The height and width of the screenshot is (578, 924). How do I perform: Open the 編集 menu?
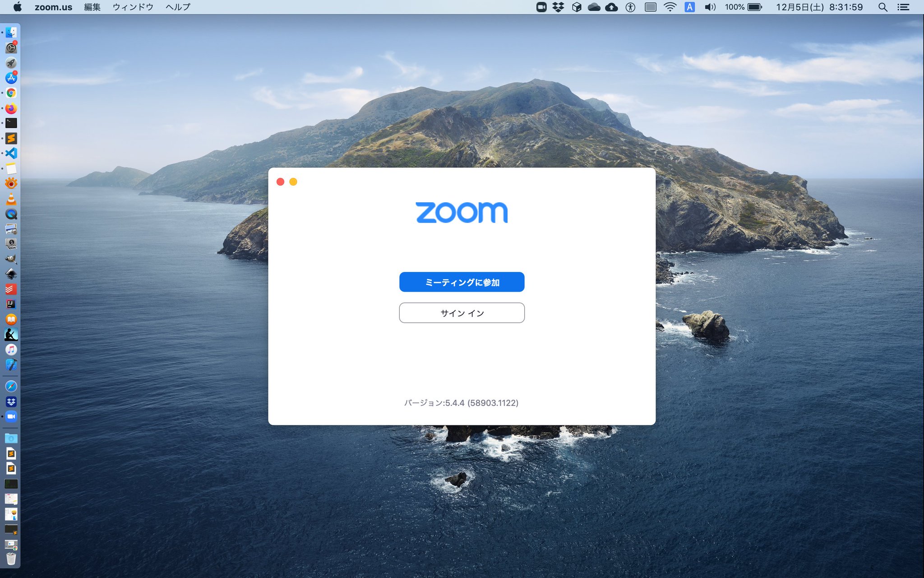point(92,7)
